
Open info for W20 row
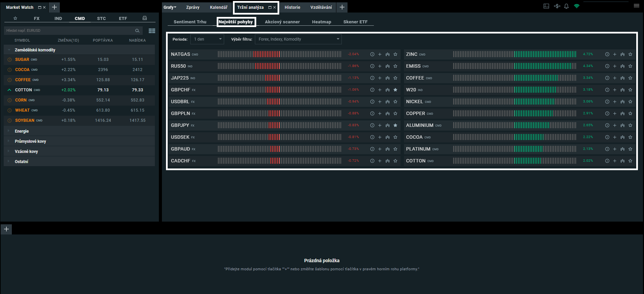tap(607, 90)
